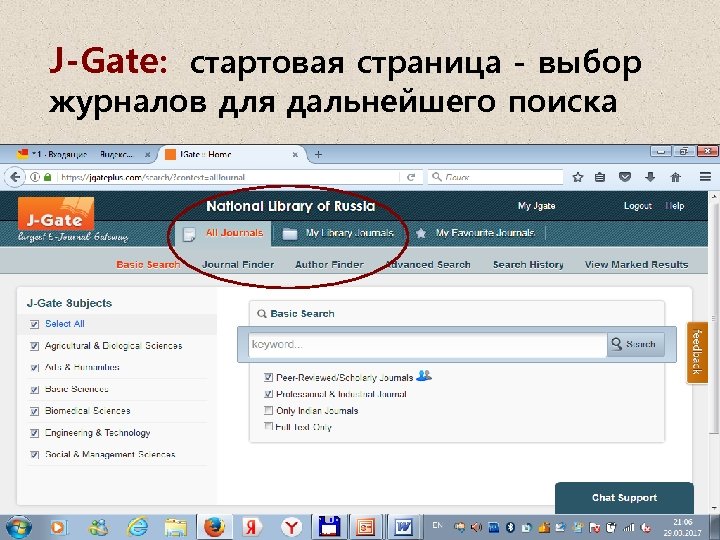The image size is (720, 540).
Task: Open Internet Explorer from taskbar
Action: [137, 527]
